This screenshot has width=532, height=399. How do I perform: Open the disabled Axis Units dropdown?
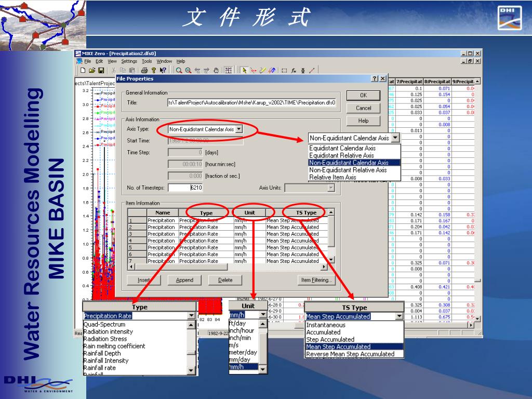point(331,188)
